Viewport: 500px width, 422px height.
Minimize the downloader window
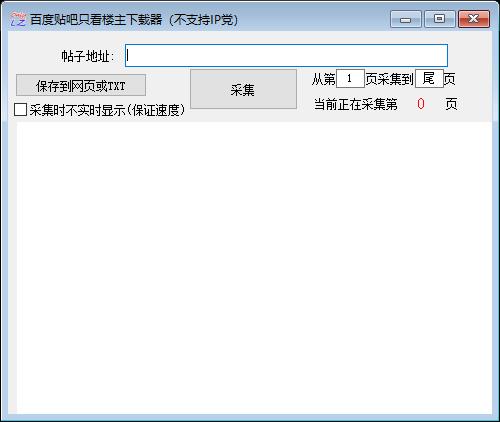coord(406,19)
